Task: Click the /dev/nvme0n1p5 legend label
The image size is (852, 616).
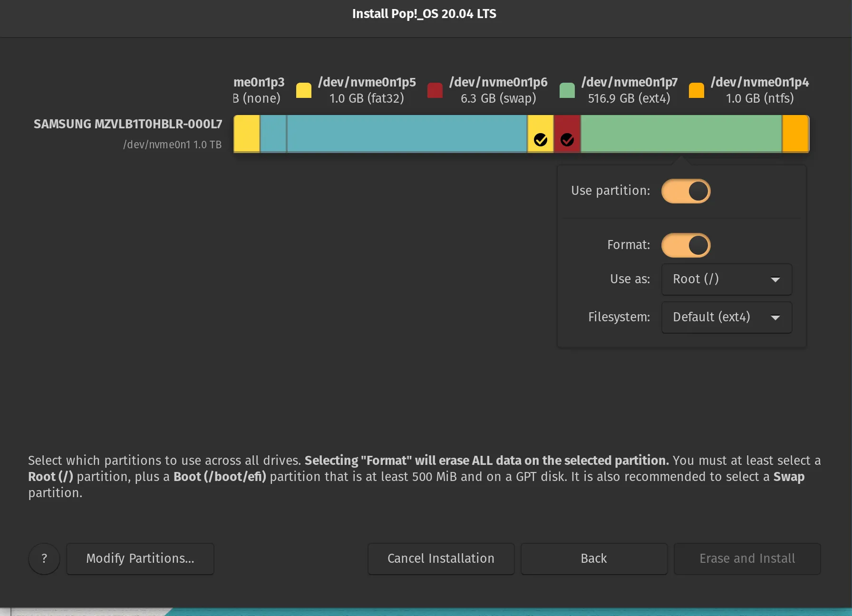Action: [x=367, y=82]
